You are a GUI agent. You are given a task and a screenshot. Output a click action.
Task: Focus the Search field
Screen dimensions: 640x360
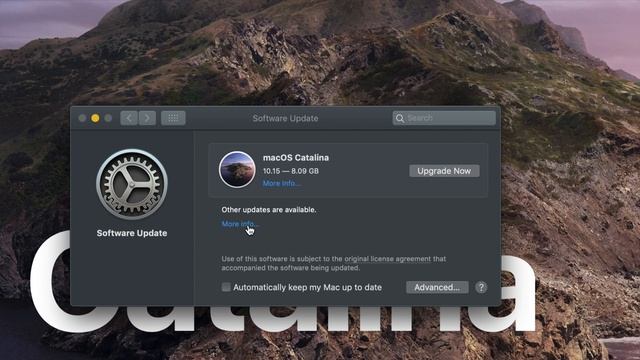click(444, 118)
